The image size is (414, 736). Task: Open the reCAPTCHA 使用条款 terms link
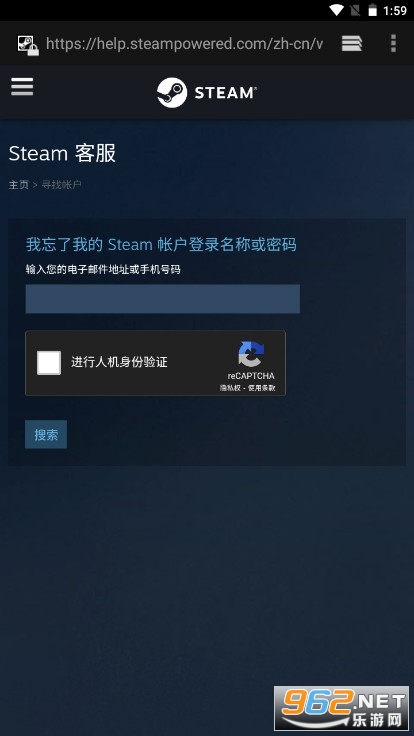[261, 388]
